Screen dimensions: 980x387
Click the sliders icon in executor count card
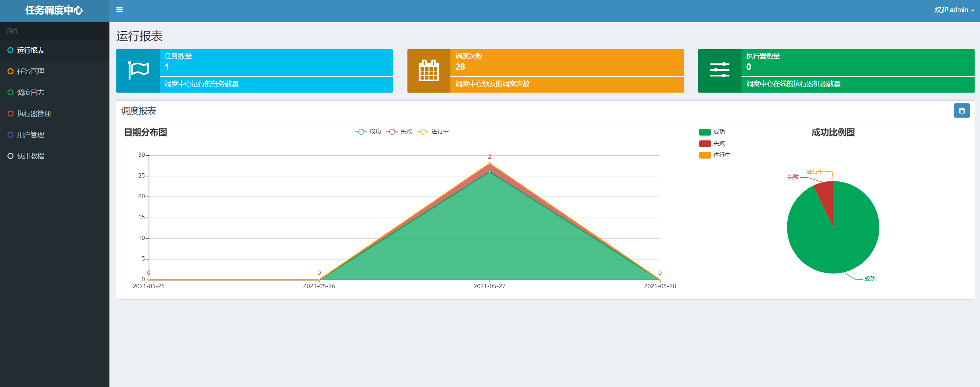pyautogui.click(x=719, y=71)
